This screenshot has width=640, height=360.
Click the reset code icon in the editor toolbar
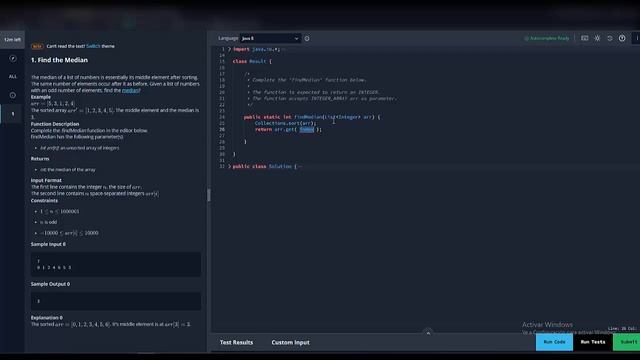(x=609, y=38)
